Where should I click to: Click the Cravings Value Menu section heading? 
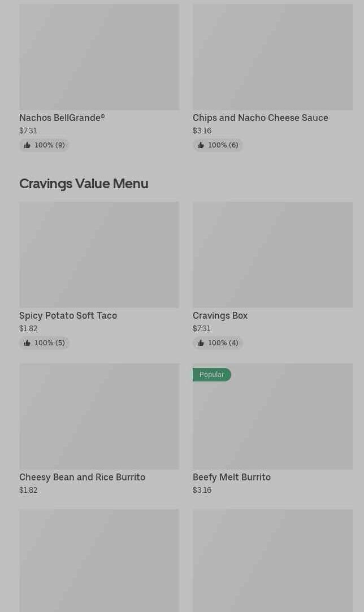(x=84, y=183)
